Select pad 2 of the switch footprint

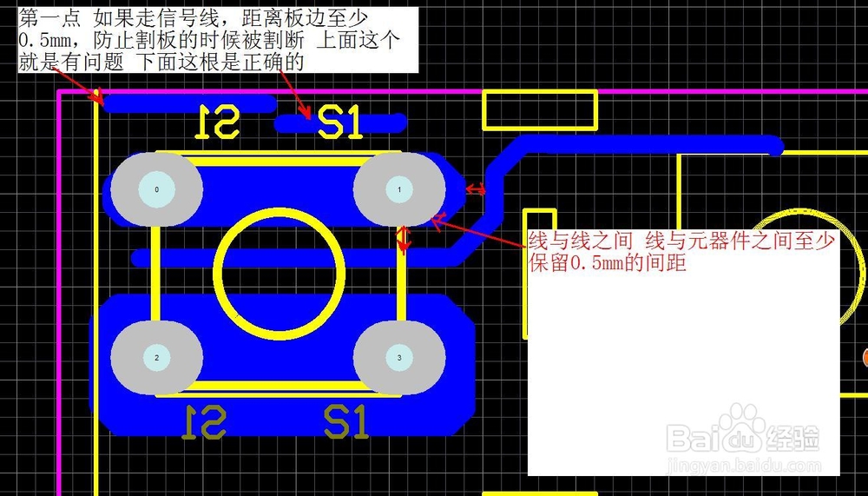click(x=156, y=358)
